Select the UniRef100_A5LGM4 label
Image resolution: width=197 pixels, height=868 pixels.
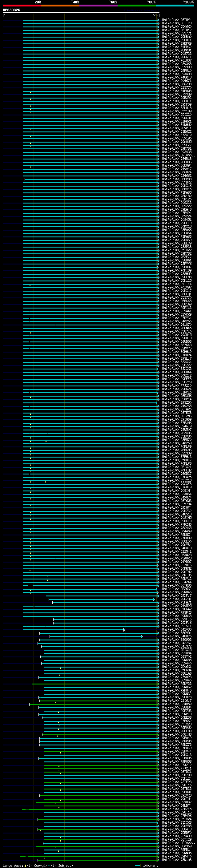[177, 670]
